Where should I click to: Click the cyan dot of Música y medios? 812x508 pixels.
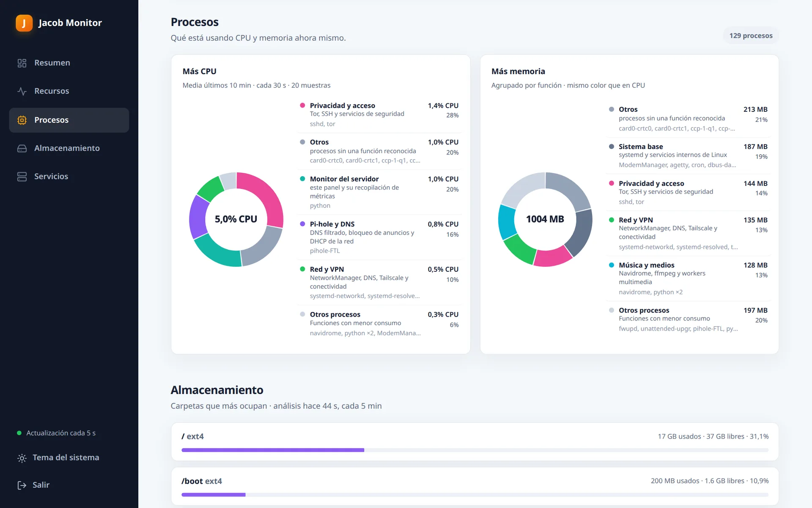(611, 265)
